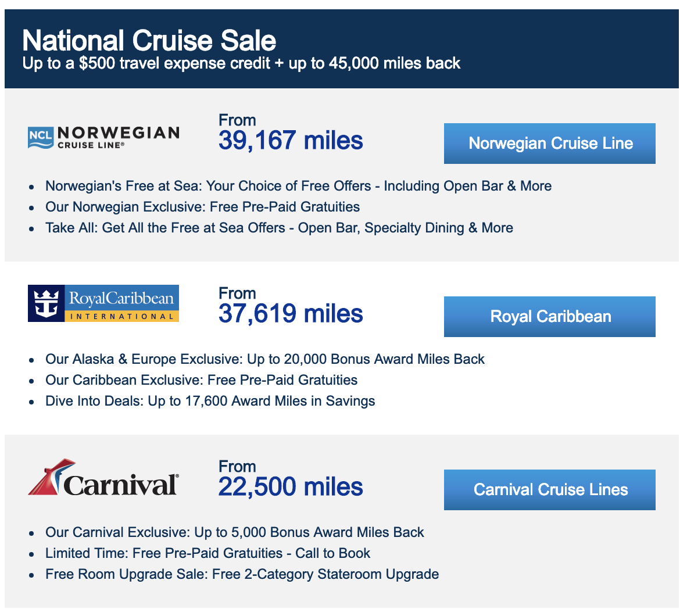Open Alaska & Europe Exclusive bonus miles offer

265,359
